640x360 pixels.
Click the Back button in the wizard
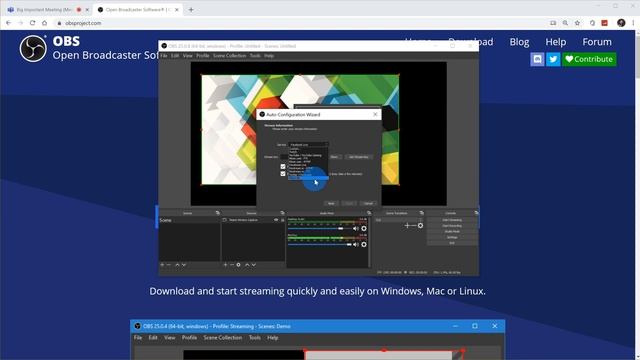tap(331, 203)
